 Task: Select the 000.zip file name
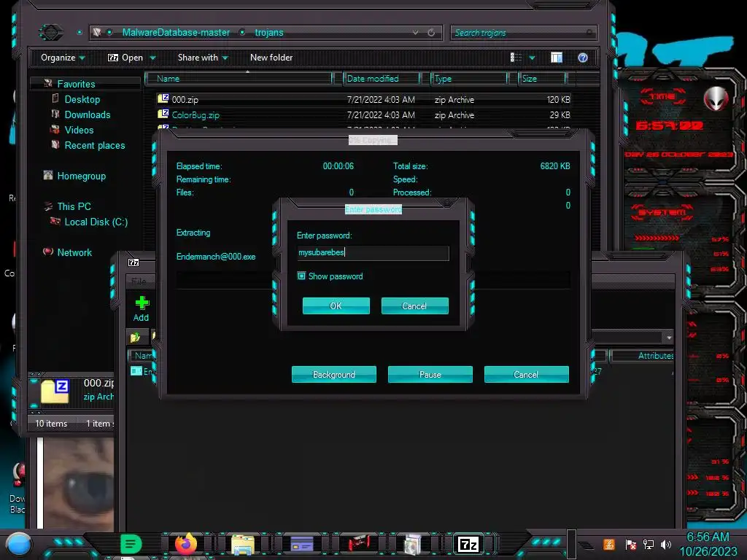(x=185, y=99)
